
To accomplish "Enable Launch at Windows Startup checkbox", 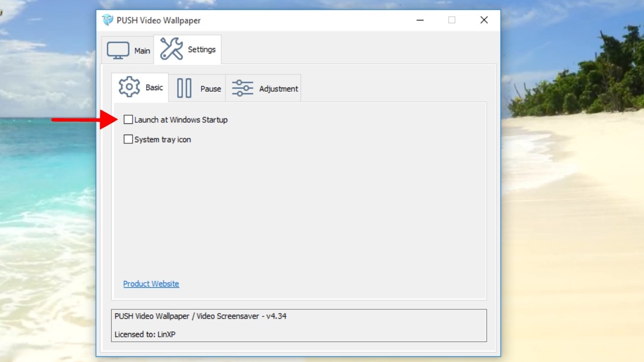I will (x=128, y=120).
